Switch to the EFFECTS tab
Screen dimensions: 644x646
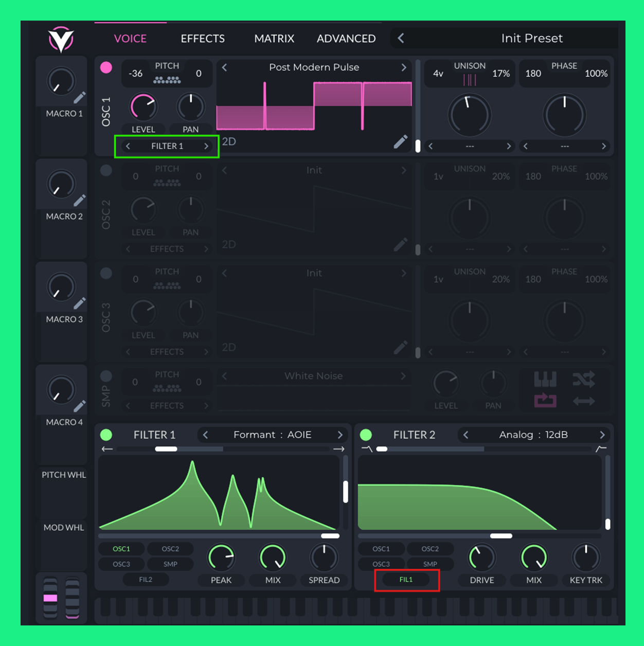point(203,39)
